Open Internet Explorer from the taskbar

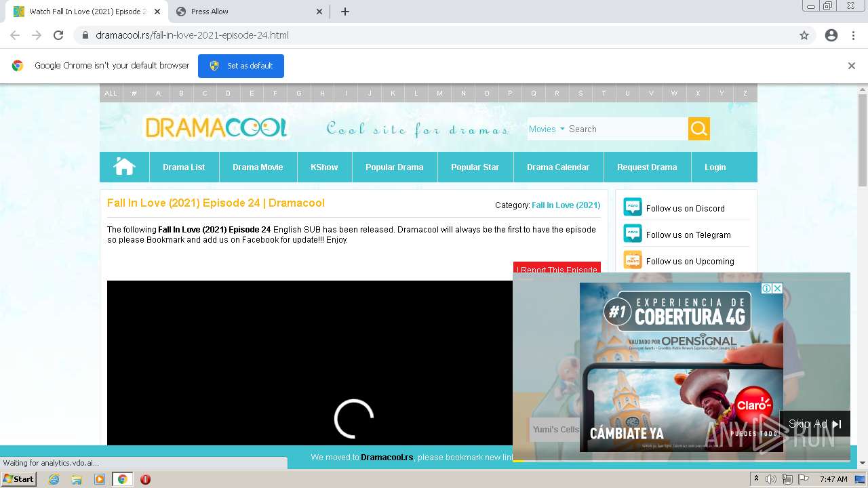54,479
